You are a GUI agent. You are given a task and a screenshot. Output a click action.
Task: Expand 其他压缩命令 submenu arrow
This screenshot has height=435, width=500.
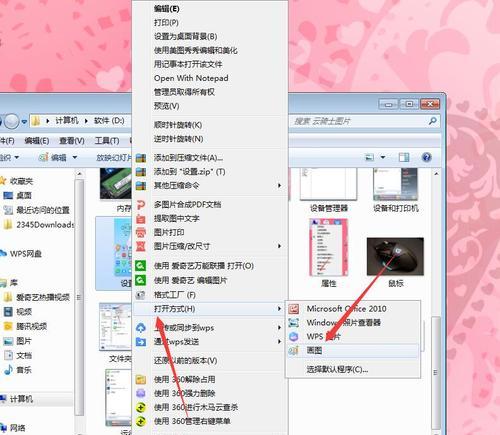pyautogui.click(x=279, y=185)
